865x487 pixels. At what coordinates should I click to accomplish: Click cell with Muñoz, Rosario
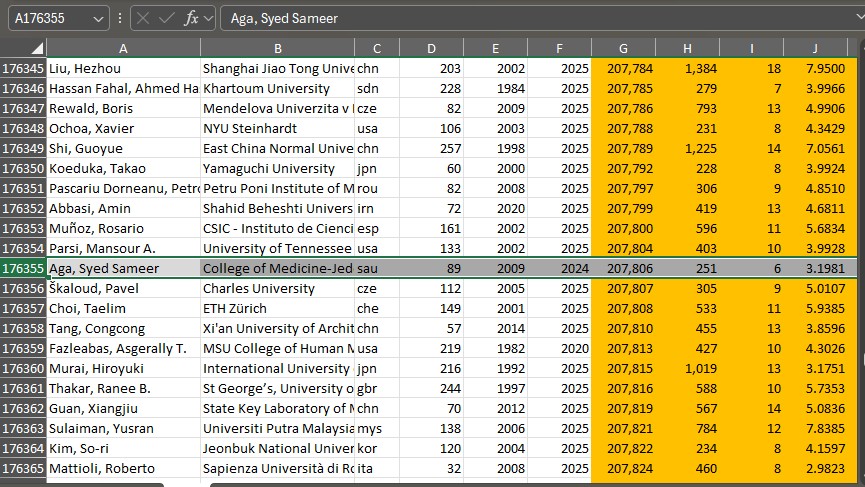[x=124, y=228]
